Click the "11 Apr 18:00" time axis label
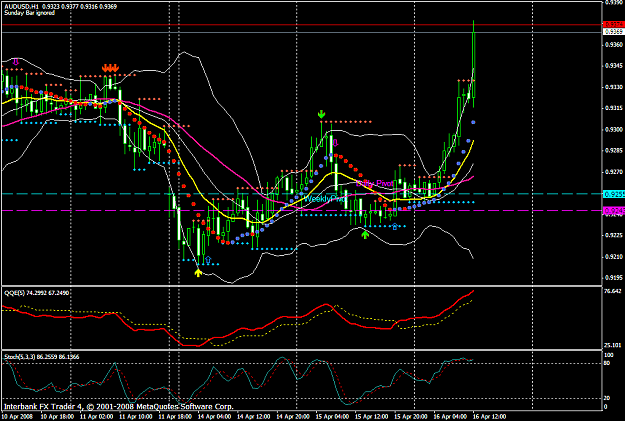Viewport: 625px width, 421px height. 175,417
